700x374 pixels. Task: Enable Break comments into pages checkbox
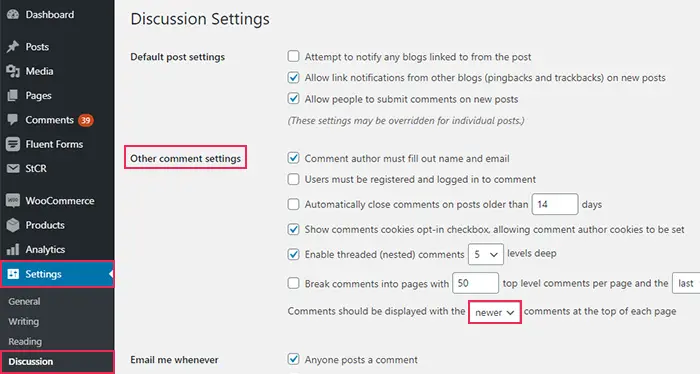pos(293,283)
